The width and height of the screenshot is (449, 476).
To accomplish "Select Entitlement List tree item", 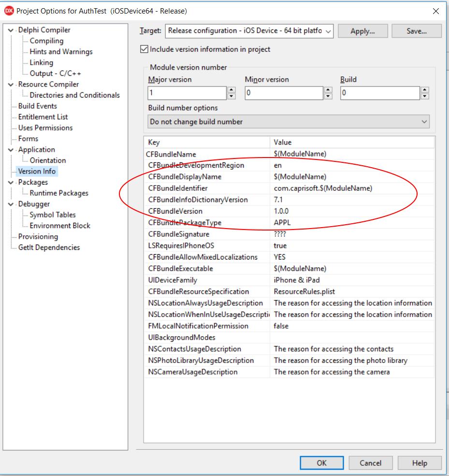I will pyautogui.click(x=43, y=117).
